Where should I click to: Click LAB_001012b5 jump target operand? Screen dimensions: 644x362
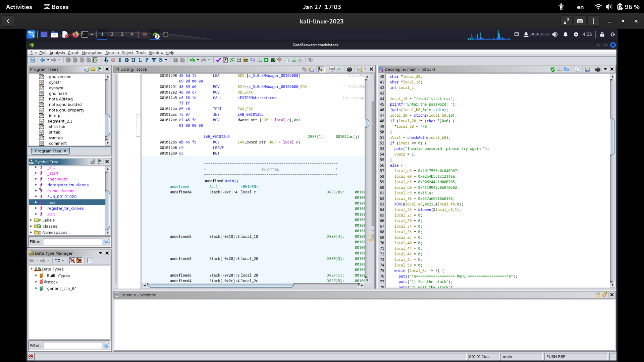pyautogui.click(x=251, y=115)
